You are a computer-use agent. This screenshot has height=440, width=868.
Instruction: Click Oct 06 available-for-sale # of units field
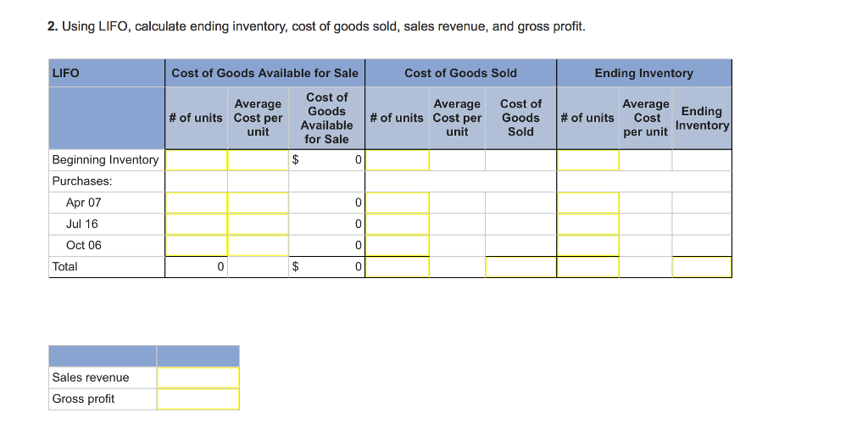coord(196,245)
